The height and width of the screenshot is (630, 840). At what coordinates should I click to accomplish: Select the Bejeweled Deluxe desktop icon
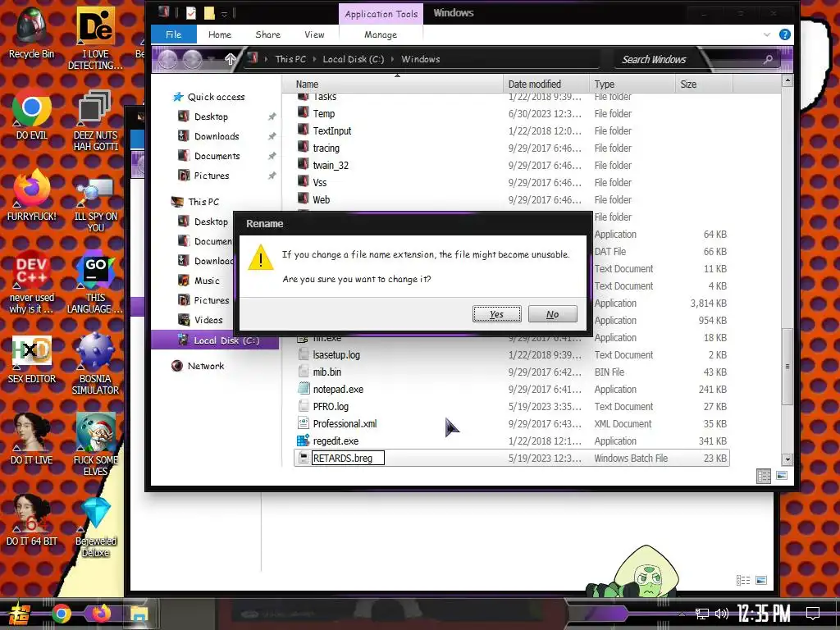pos(96,527)
